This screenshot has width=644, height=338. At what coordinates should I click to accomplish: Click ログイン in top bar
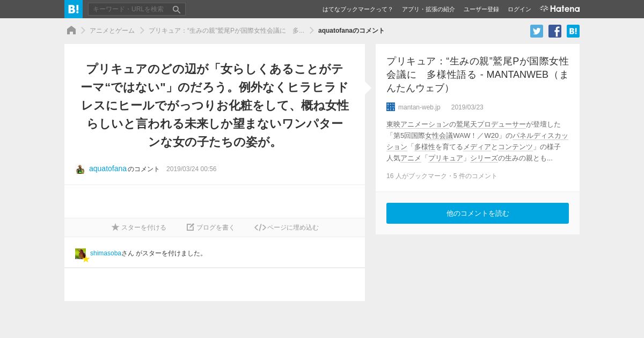pyautogui.click(x=519, y=9)
